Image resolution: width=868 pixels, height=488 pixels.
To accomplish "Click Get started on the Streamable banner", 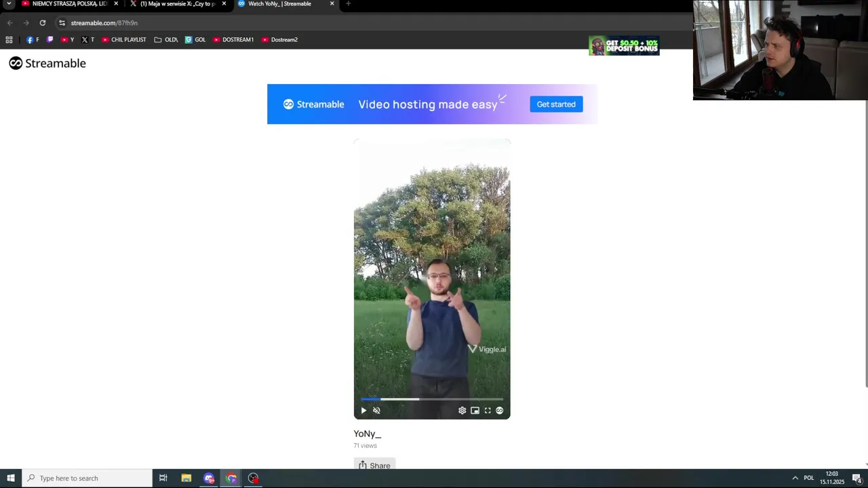I will 556,104.
